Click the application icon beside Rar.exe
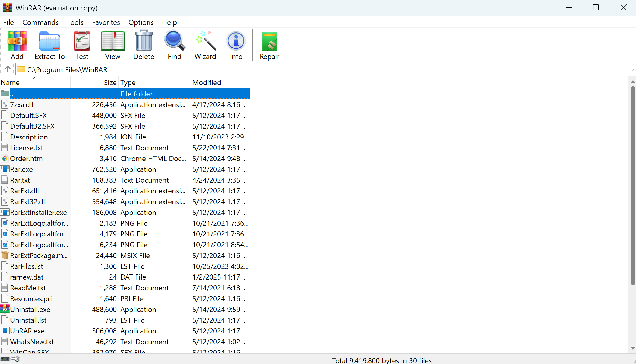Image resolution: width=636 pixels, height=364 pixels. coord(5,169)
